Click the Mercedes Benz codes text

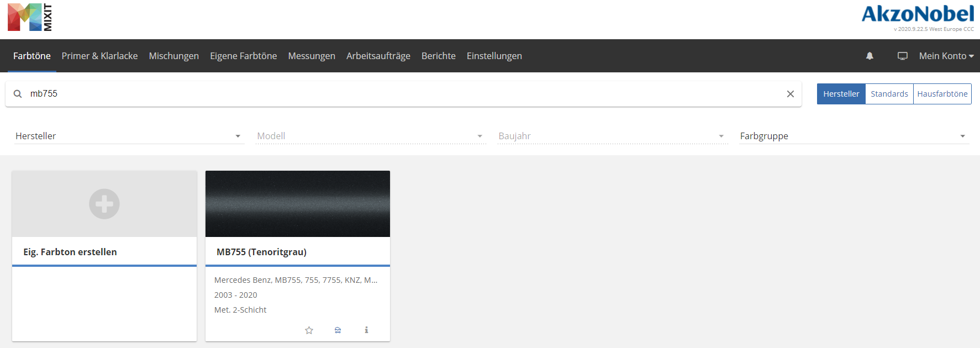point(296,280)
